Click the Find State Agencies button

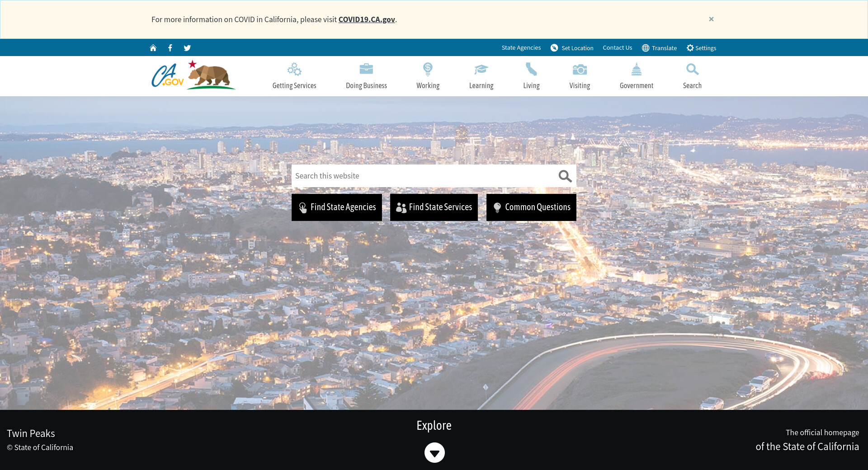pos(337,207)
